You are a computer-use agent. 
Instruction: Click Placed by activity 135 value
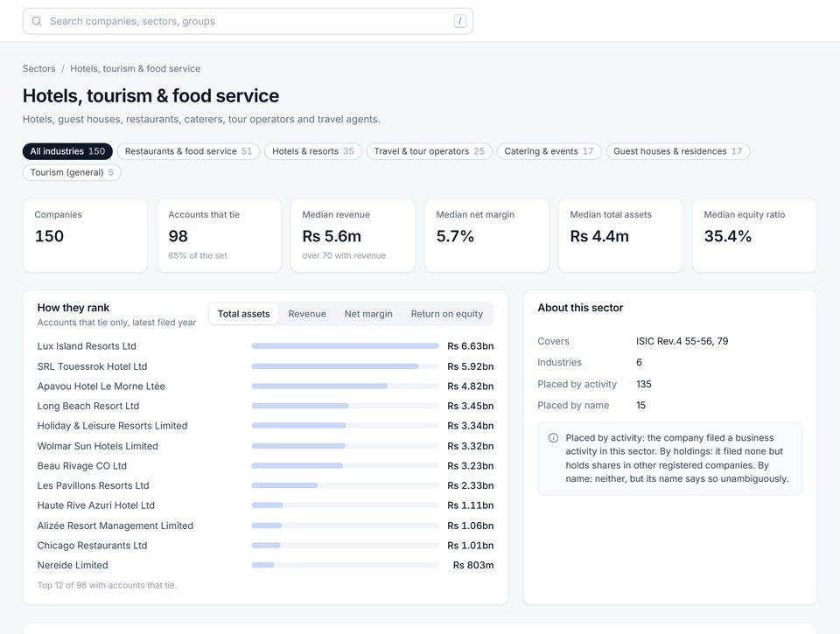(644, 384)
